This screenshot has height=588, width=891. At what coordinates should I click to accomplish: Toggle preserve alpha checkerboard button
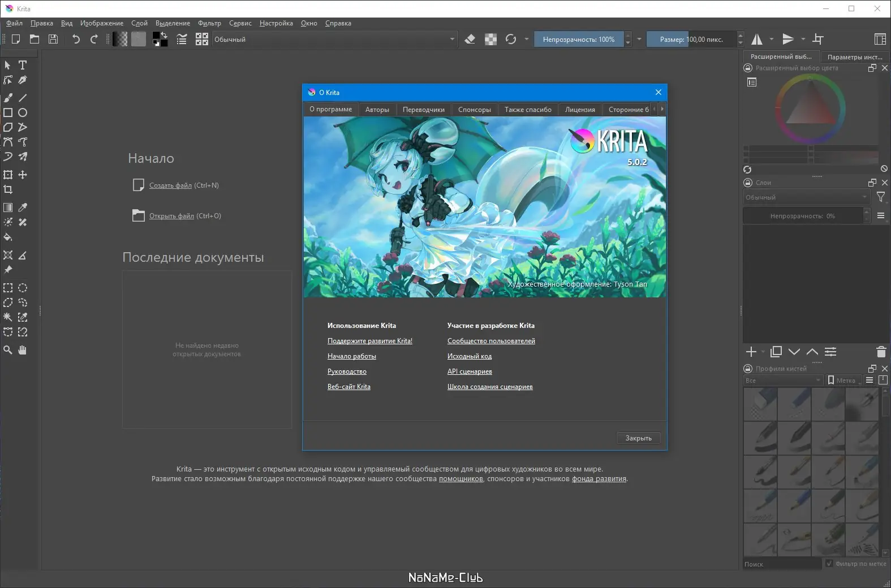click(x=490, y=39)
